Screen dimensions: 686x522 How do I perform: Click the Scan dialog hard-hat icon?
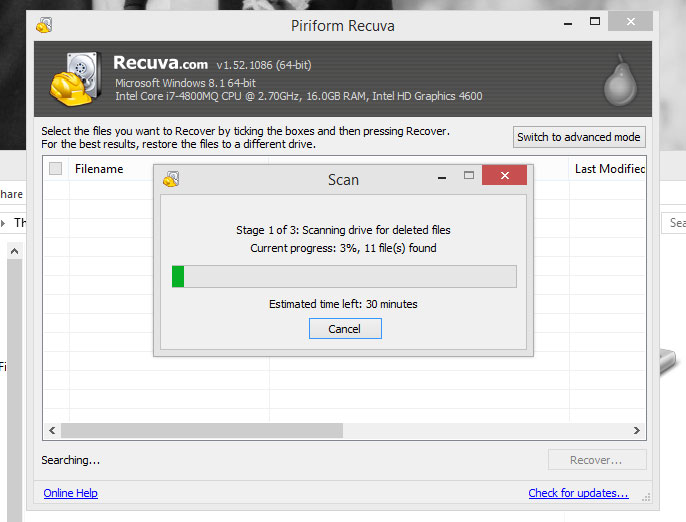[171, 179]
